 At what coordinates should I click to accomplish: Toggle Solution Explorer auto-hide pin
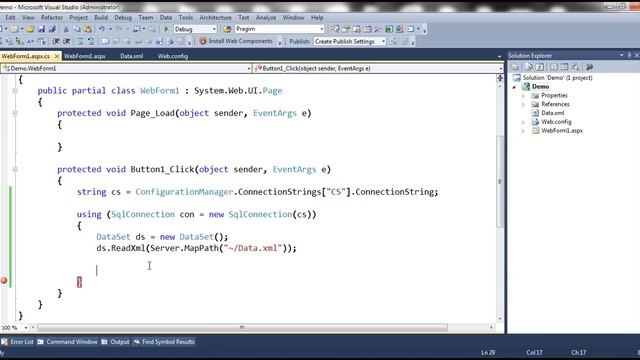pyautogui.click(x=629, y=55)
